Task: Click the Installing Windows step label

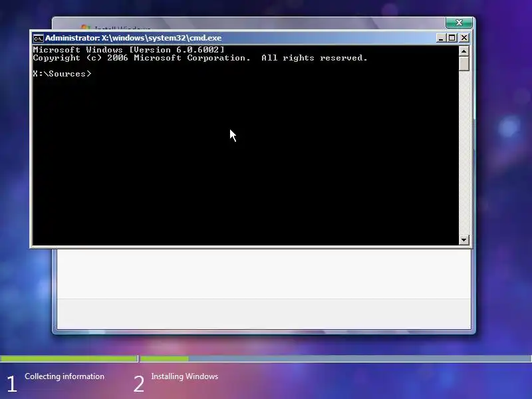Action: pyautogui.click(x=185, y=376)
